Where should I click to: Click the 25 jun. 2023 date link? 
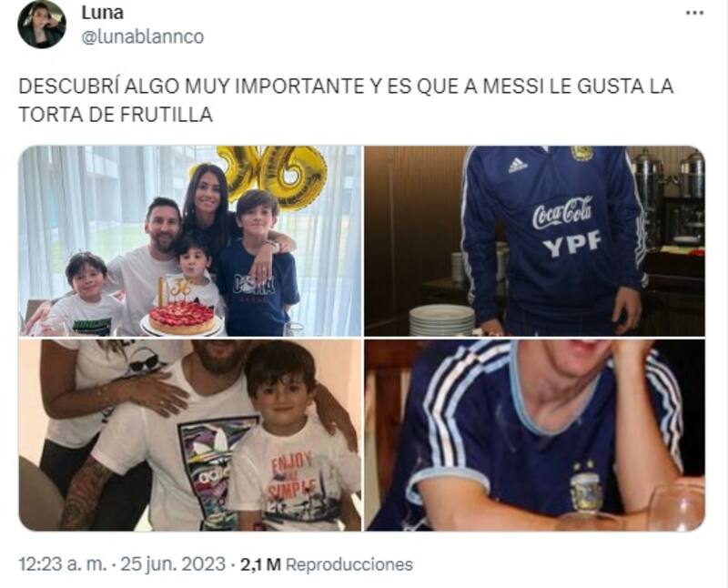(173, 564)
